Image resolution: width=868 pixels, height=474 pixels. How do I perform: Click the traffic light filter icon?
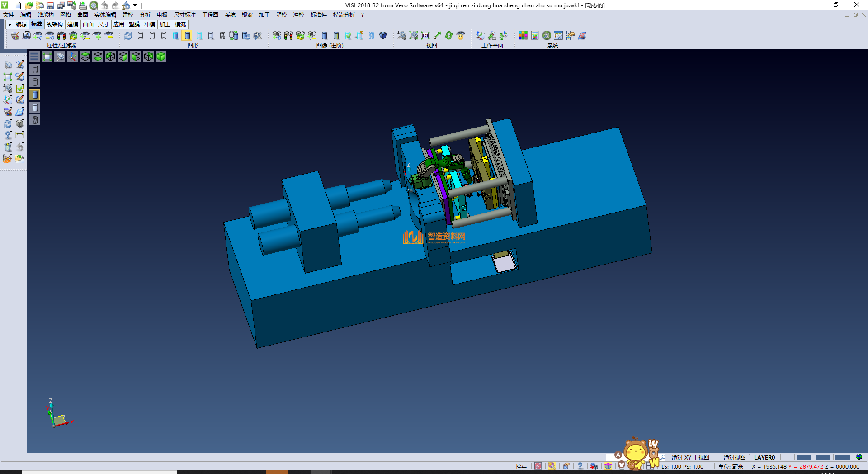coord(61,35)
